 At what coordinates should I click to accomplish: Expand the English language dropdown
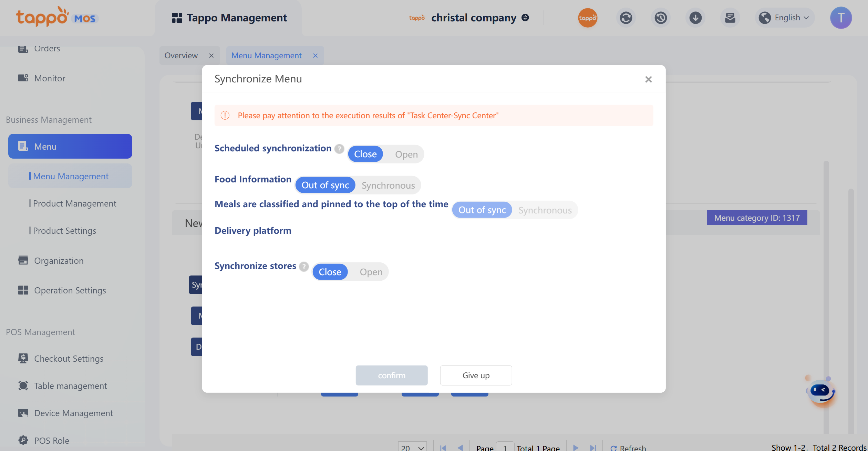(786, 18)
